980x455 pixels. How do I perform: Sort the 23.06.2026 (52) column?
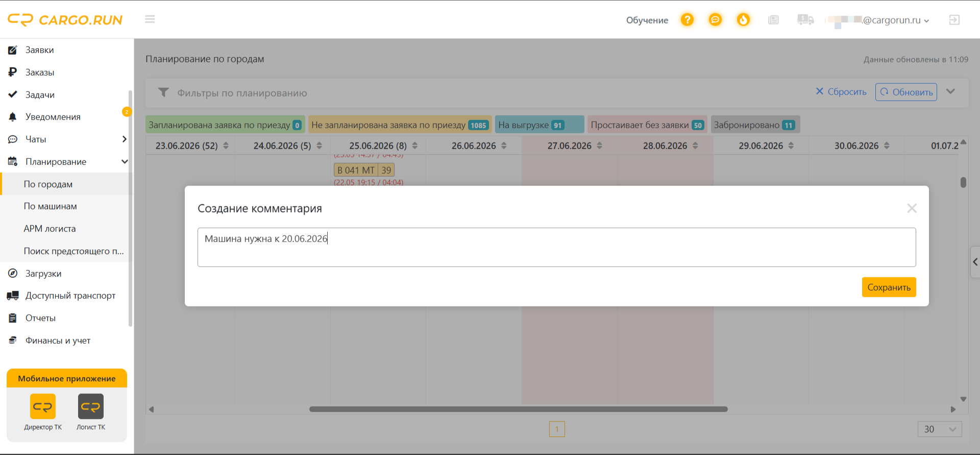point(226,146)
